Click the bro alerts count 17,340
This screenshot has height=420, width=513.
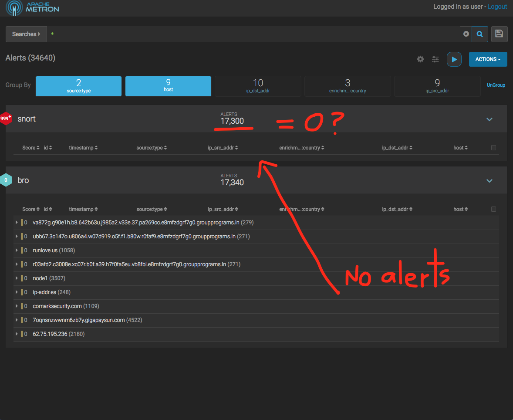[232, 183]
